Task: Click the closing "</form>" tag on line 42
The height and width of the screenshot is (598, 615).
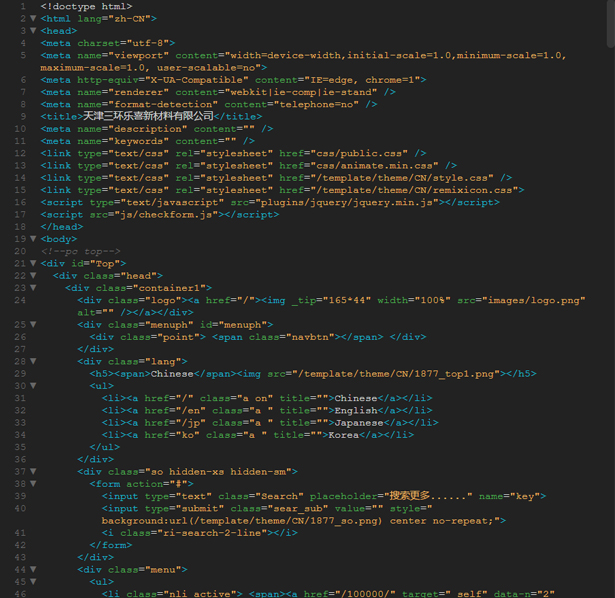Action: point(111,545)
